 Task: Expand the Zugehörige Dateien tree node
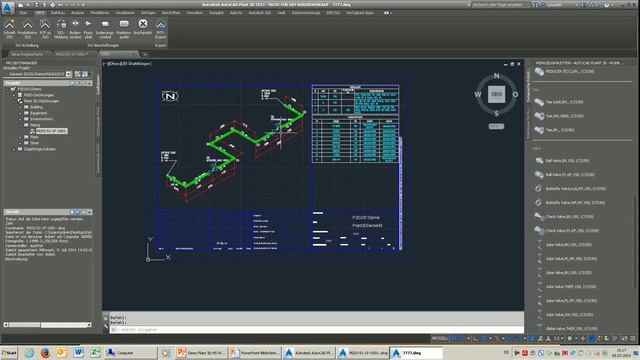click(x=14, y=149)
